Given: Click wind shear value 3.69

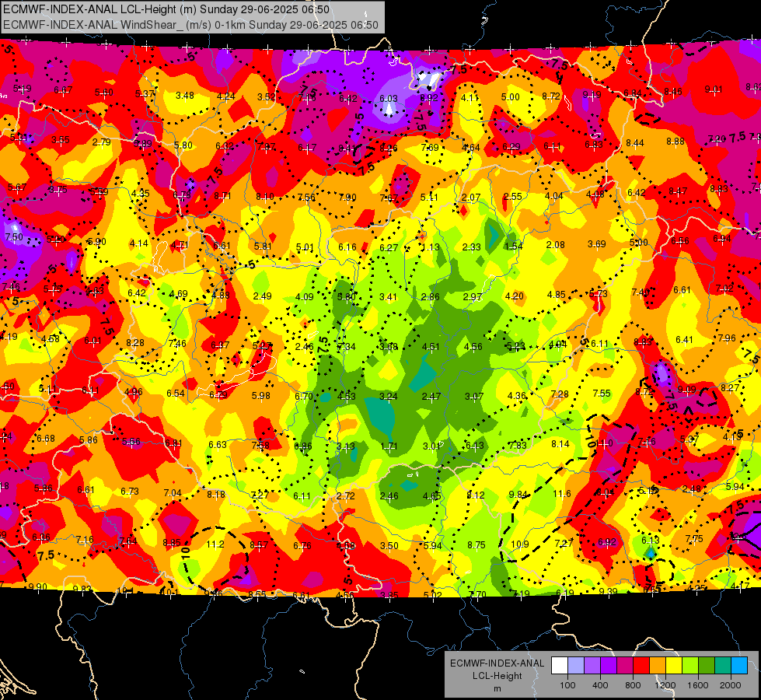Looking at the screenshot, I should [596, 244].
